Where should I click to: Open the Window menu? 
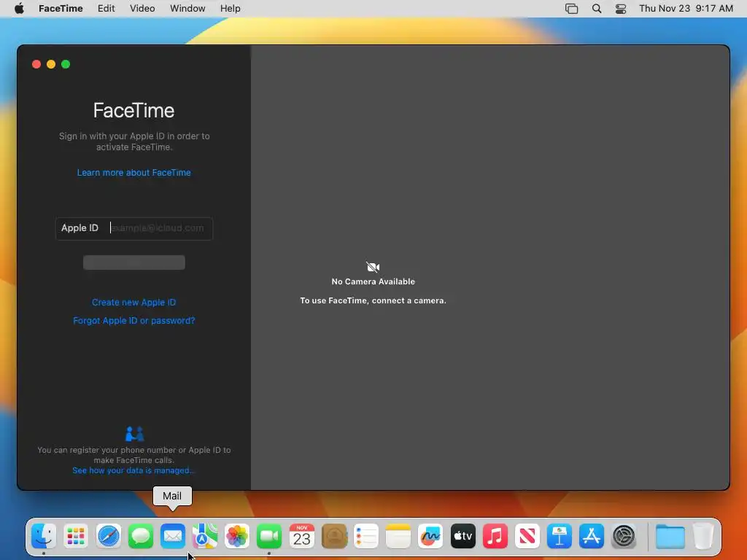click(187, 9)
